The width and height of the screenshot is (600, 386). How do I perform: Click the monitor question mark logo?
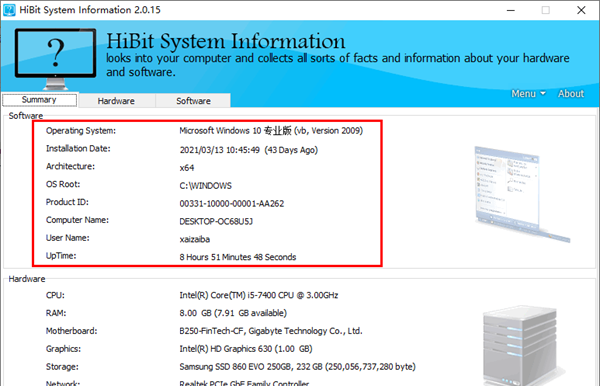pyautogui.click(x=55, y=58)
